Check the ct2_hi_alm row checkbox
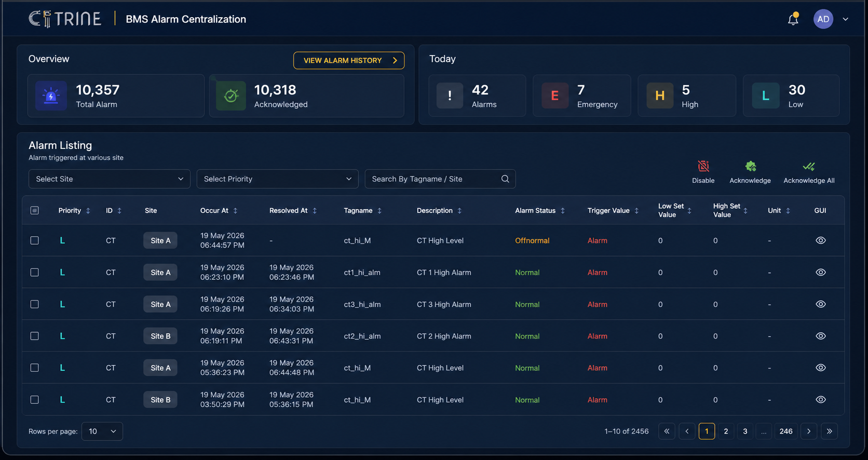The width and height of the screenshot is (868, 460). pos(35,336)
